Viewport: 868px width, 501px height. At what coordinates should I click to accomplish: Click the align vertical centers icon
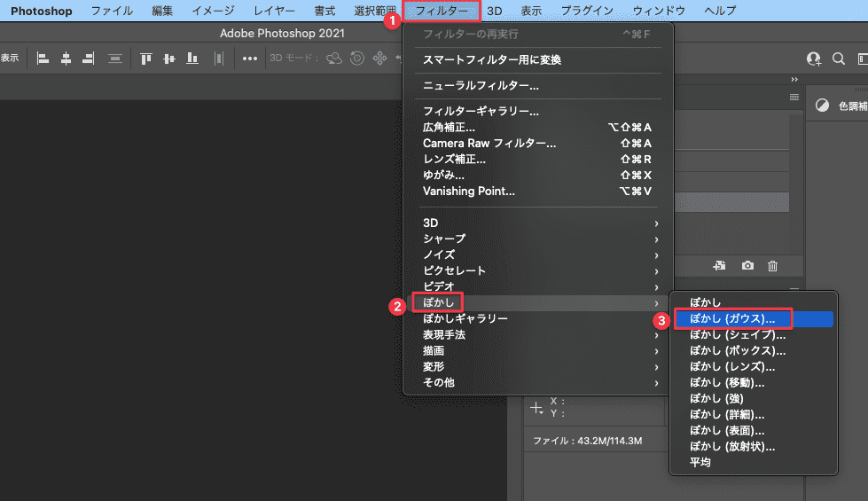click(168, 59)
